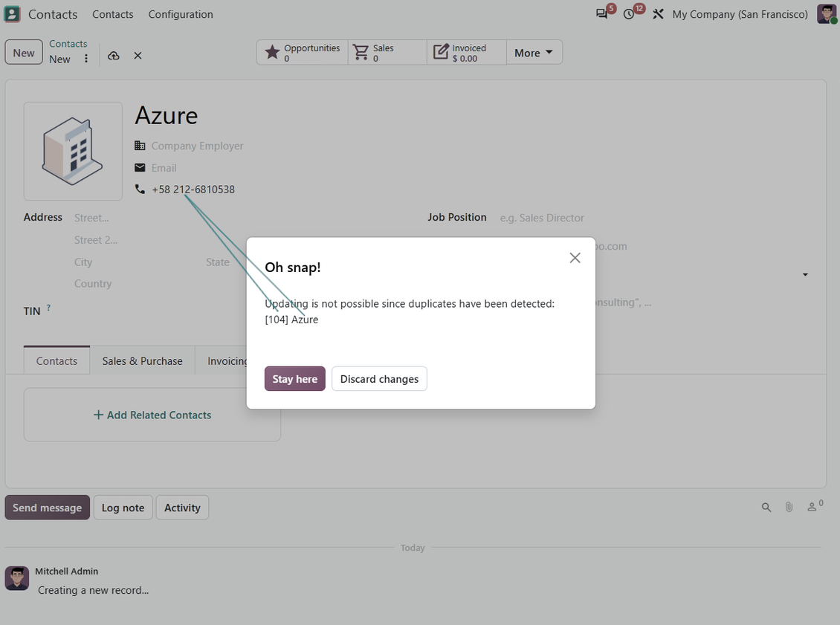Open the activities clock icon
Viewport: 840px width, 625px height.
coord(629,14)
